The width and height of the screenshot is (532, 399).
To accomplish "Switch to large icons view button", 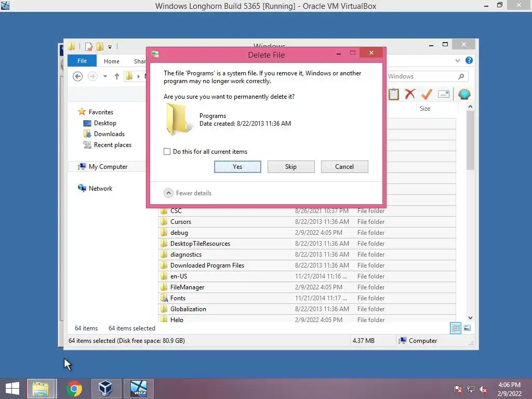I will tap(467, 328).
